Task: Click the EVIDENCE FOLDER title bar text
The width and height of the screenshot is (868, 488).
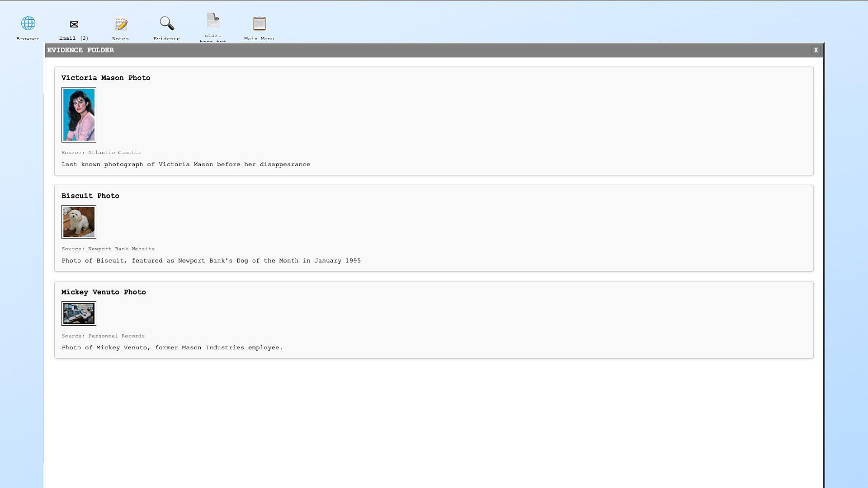Action: 80,50
